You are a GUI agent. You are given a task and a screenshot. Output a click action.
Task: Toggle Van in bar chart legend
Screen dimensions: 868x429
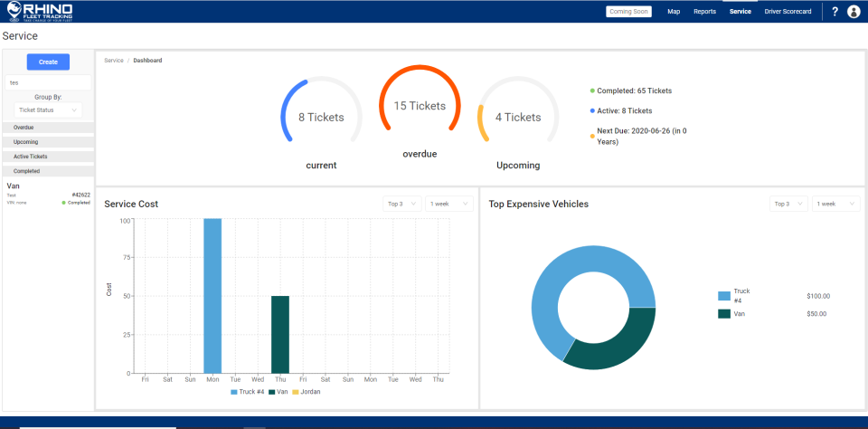pos(278,392)
